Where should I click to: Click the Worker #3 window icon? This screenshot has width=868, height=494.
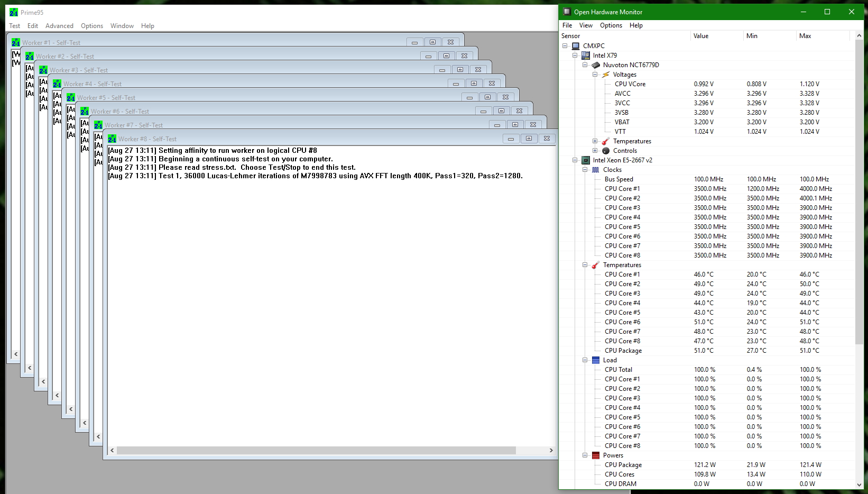[43, 70]
